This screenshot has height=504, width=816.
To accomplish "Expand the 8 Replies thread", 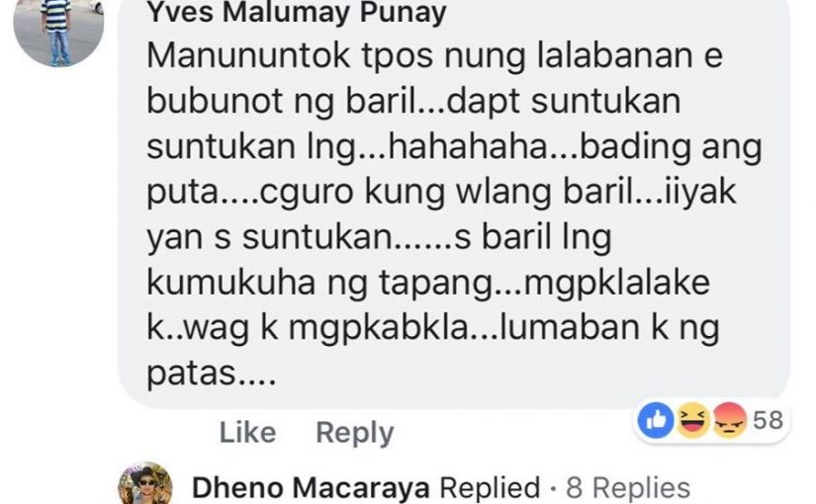I will point(628,488).
